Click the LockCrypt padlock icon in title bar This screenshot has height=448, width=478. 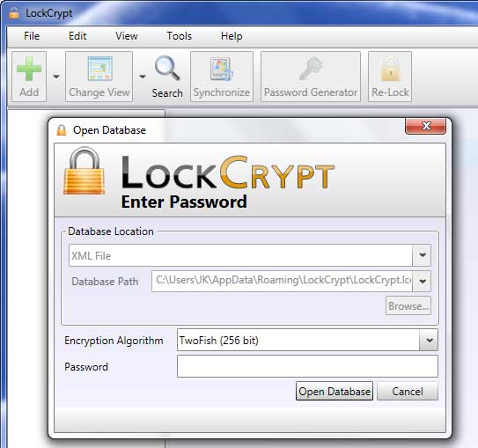(x=14, y=13)
